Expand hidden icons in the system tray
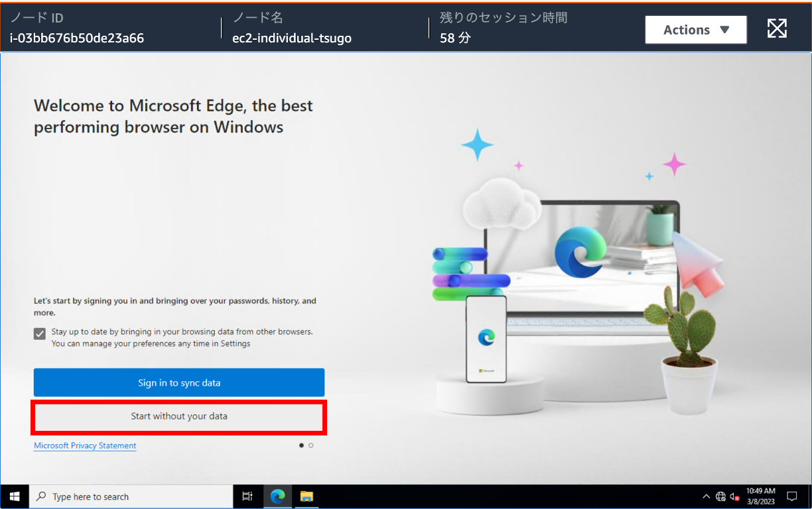The height and width of the screenshot is (509, 812). (706, 496)
